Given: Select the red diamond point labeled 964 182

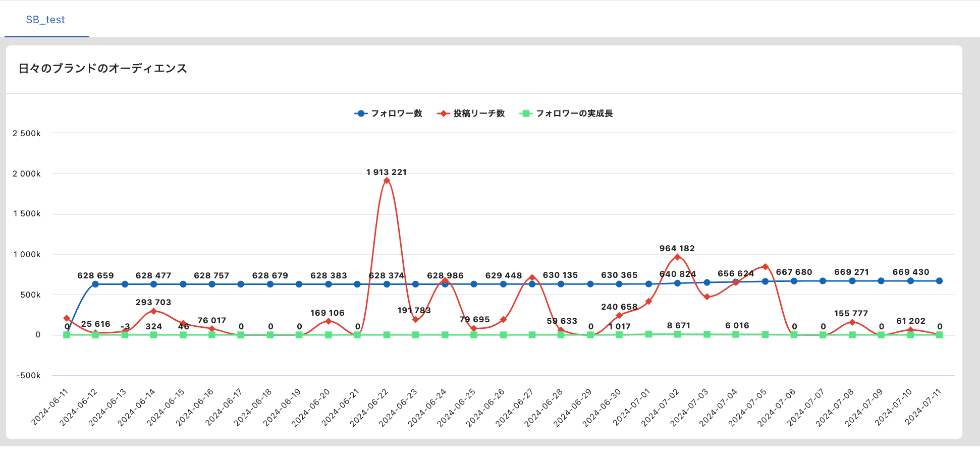Looking at the screenshot, I should (x=677, y=257).
